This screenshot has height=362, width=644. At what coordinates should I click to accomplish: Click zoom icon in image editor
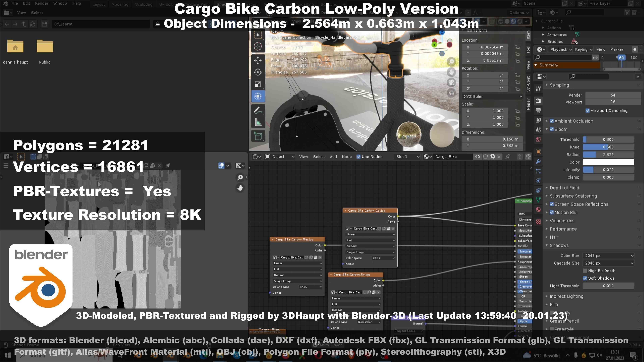240,177
